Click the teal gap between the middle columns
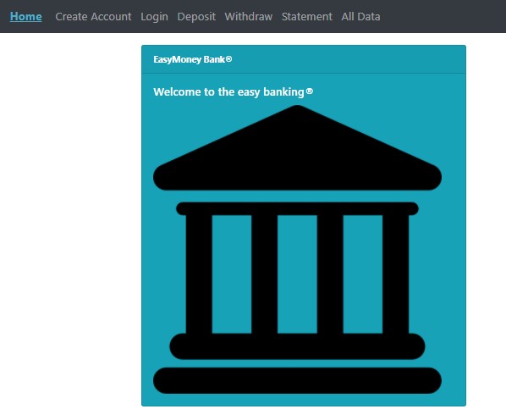The image size is (506, 420). (x=297, y=274)
